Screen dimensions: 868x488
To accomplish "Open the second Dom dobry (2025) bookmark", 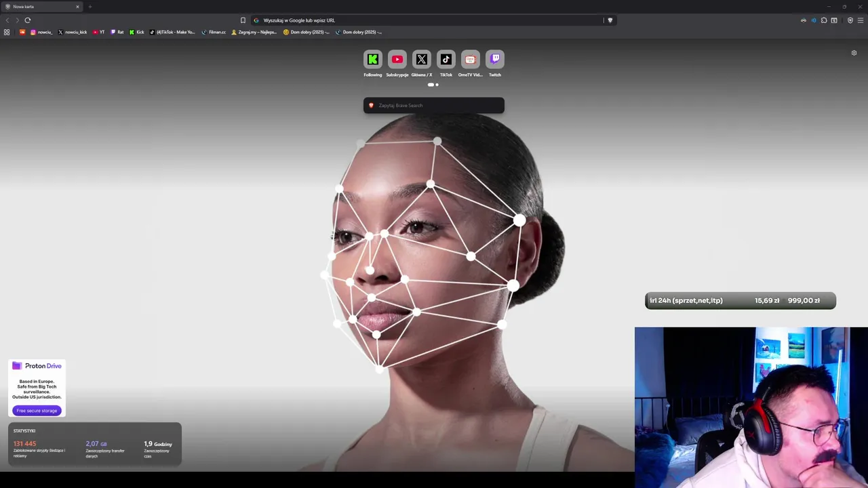I will pyautogui.click(x=359, y=32).
